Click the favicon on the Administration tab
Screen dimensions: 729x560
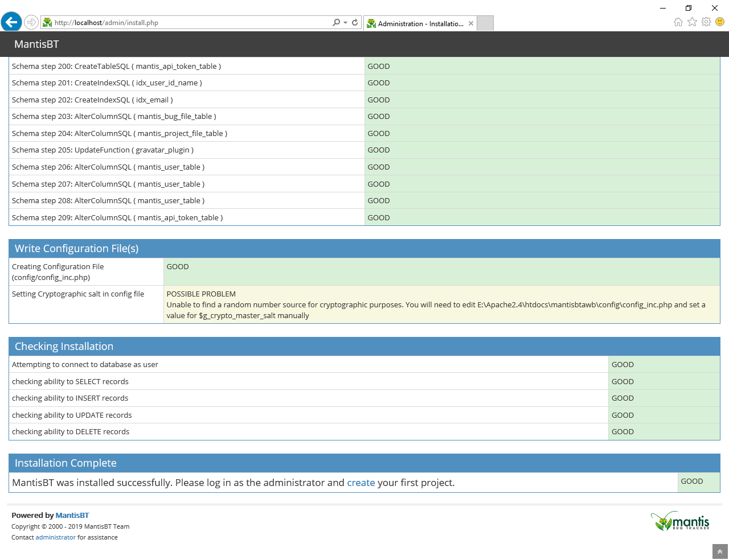371,23
